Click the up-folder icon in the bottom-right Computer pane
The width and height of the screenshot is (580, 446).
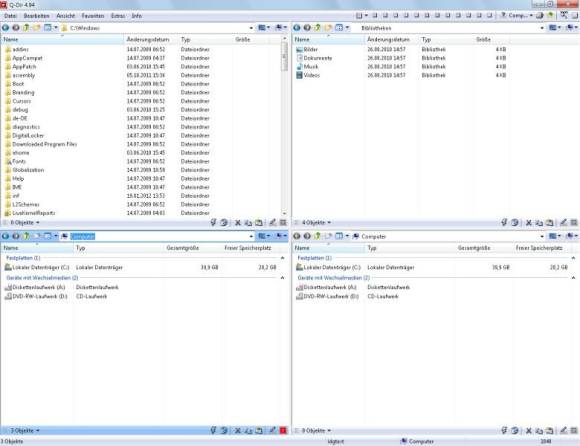[328, 236]
